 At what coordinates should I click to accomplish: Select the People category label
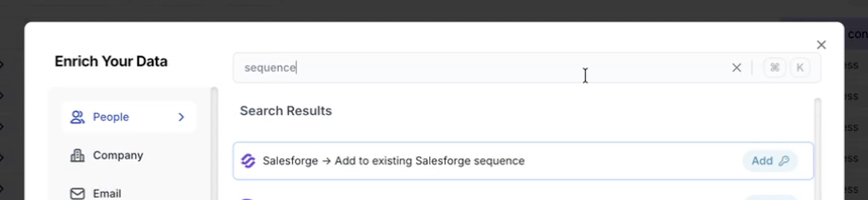click(x=111, y=117)
